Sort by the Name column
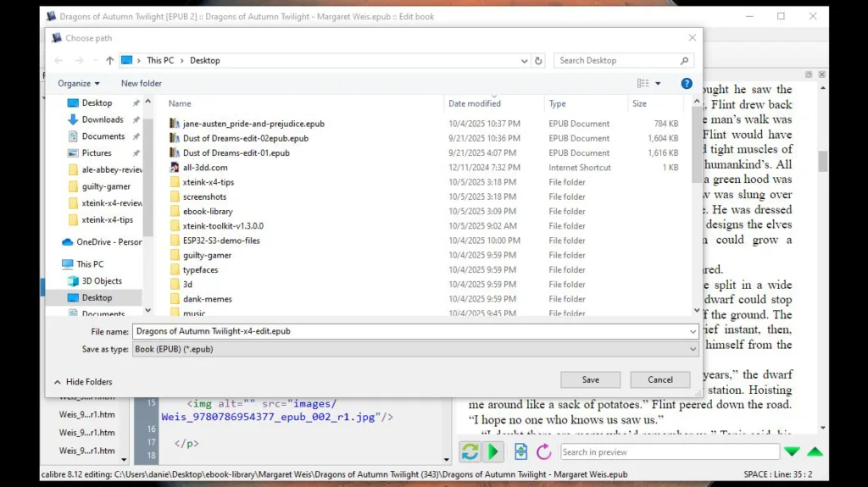The width and height of the screenshot is (868, 487). coord(180,103)
